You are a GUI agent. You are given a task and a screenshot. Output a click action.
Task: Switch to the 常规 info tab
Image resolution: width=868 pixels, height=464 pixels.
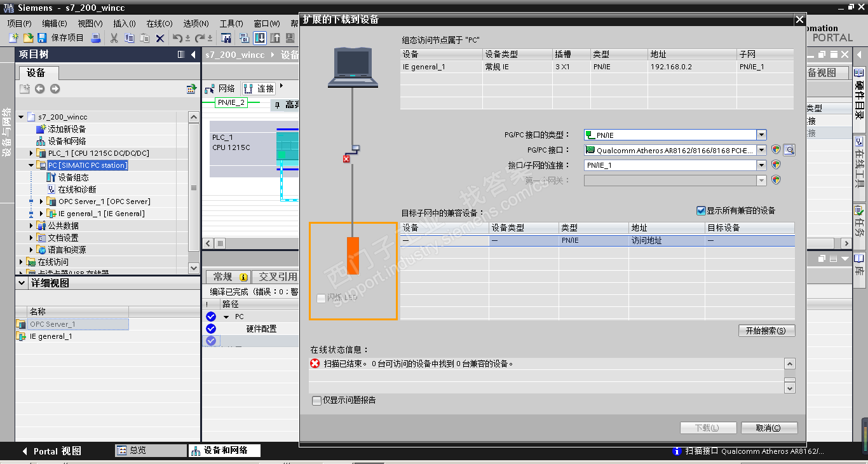point(227,277)
